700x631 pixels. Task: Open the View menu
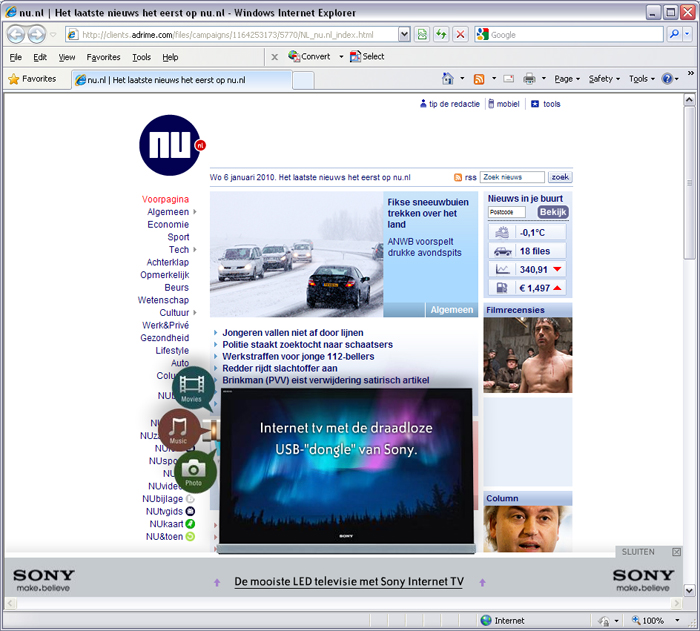coord(67,57)
